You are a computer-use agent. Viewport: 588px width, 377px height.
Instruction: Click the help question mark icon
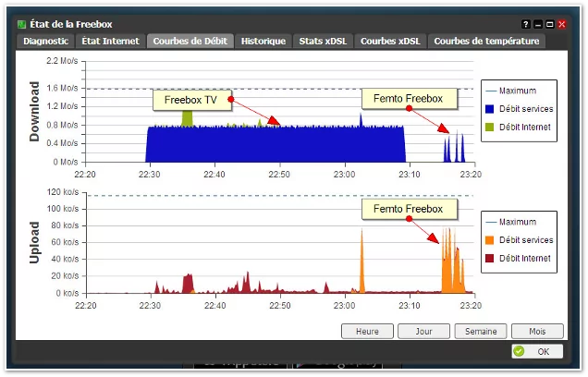pos(526,24)
